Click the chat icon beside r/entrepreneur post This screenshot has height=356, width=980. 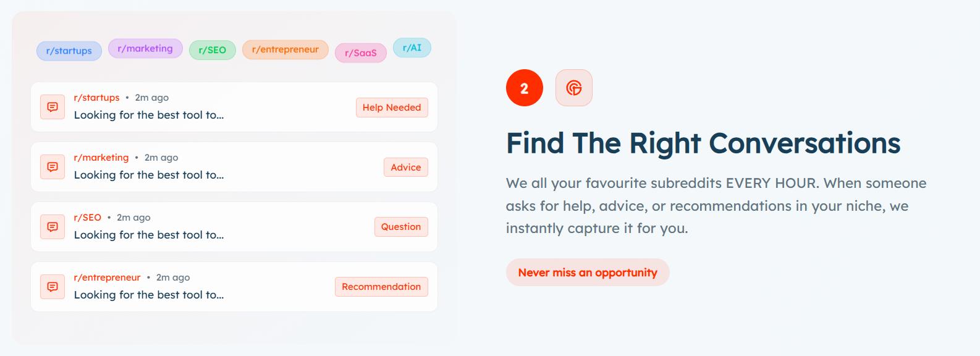point(53,287)
